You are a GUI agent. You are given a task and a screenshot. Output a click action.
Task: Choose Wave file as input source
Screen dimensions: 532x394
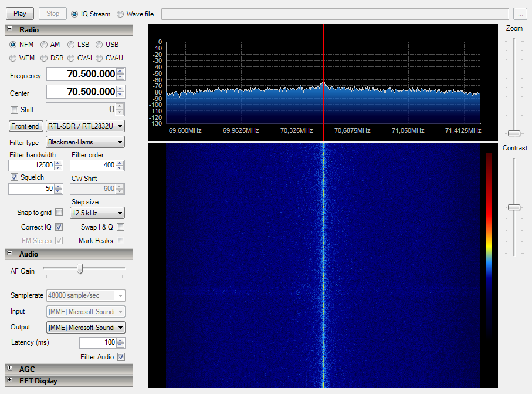pyautogui.click(x=120, y=14)
